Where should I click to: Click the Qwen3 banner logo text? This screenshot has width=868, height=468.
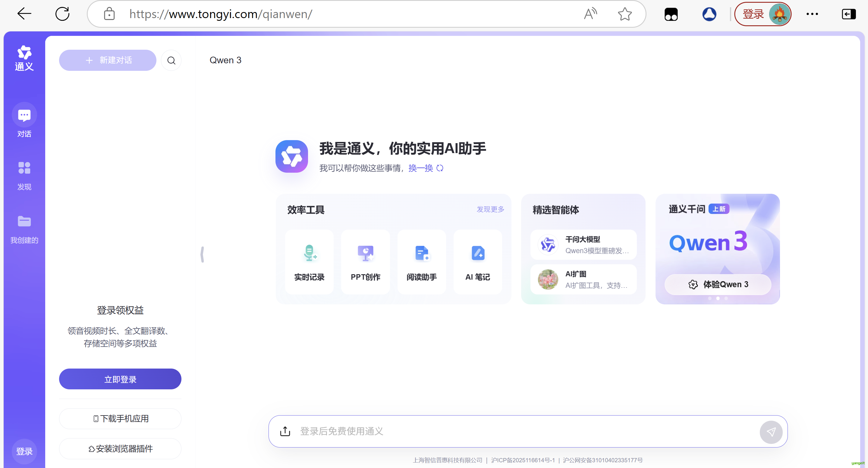708,241
